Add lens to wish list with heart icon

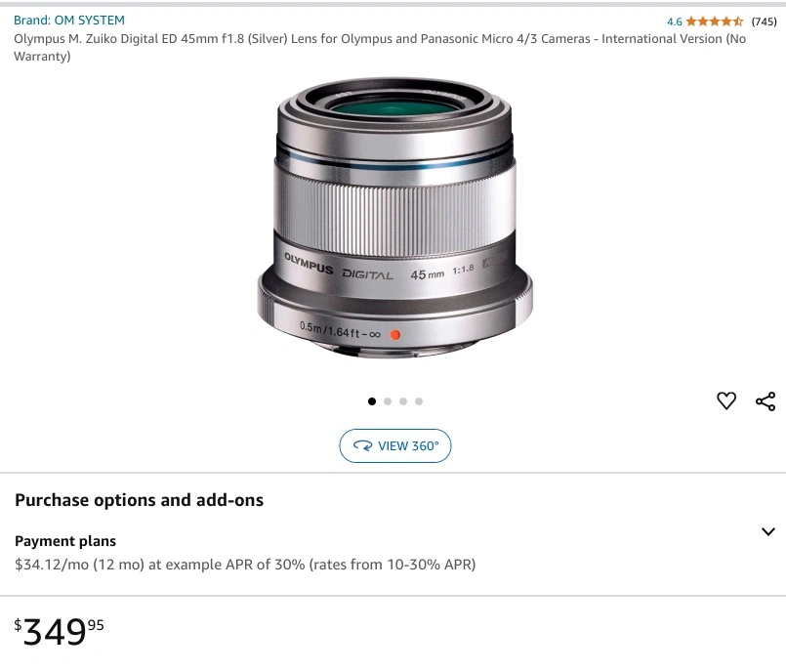[x=726, y=400]
